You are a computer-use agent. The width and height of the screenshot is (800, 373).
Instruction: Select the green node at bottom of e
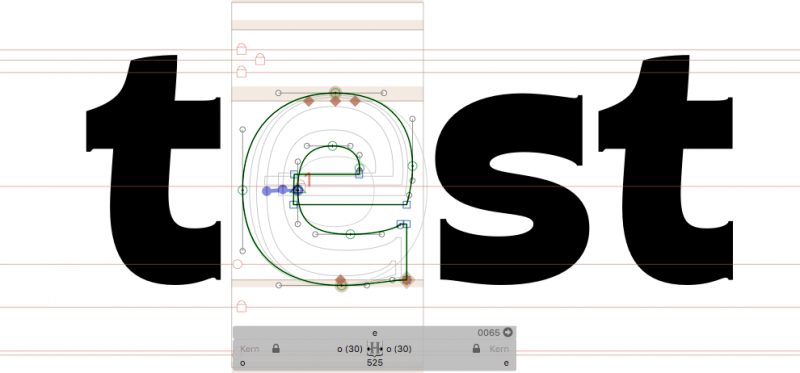click(341, 286)
